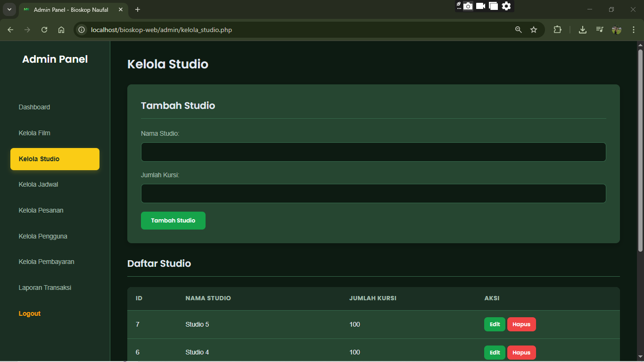Select Kelola Jadwal menu item
The image size is (644, 362).
coord(39,184)
